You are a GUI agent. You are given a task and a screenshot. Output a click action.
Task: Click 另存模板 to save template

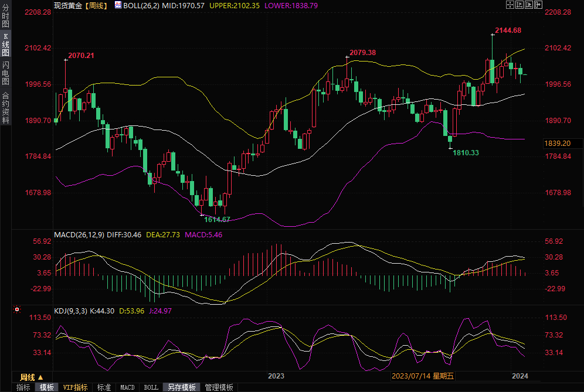[181, 387]
